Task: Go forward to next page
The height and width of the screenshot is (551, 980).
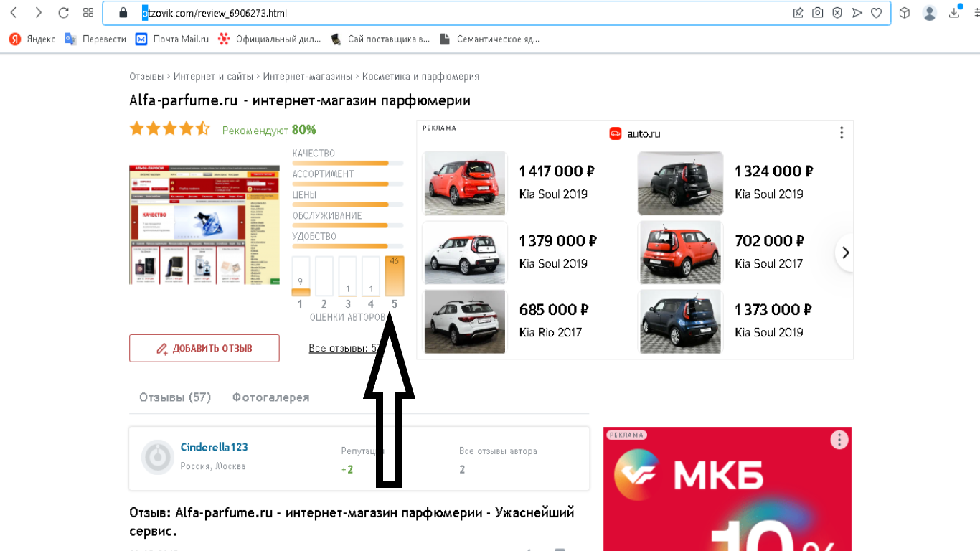Action: click(38, 12)
